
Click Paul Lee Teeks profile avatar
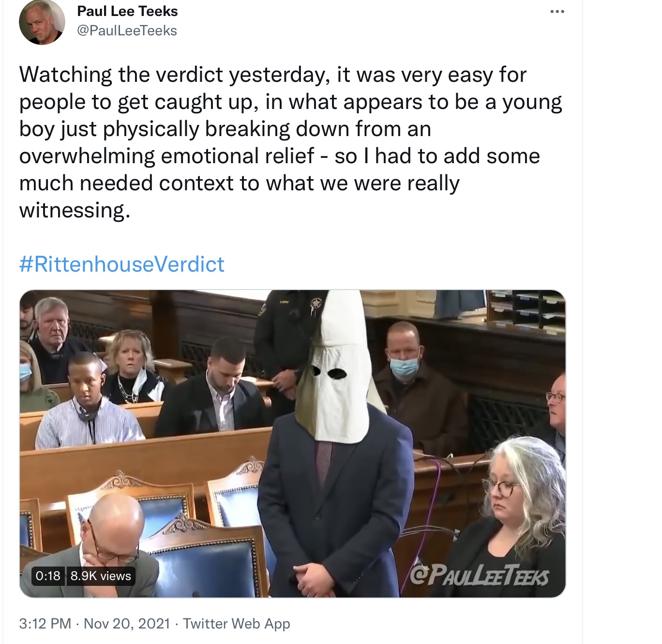point(42,22)
